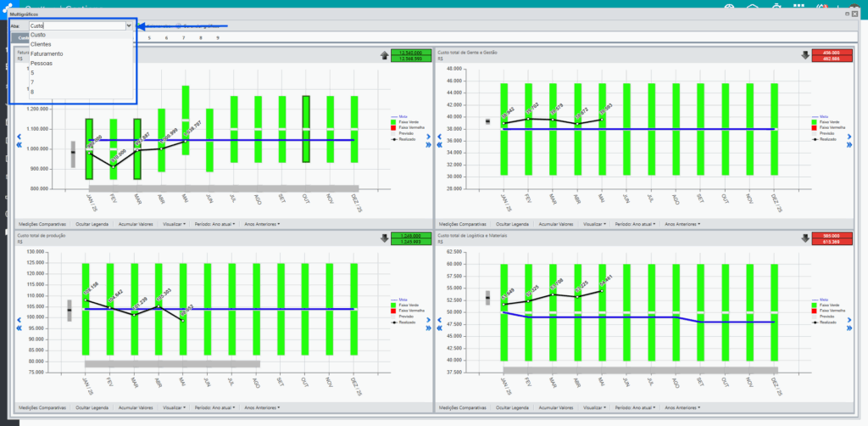
Task: Jump to last period on production cost chart
Action: (x=428, y=328)
